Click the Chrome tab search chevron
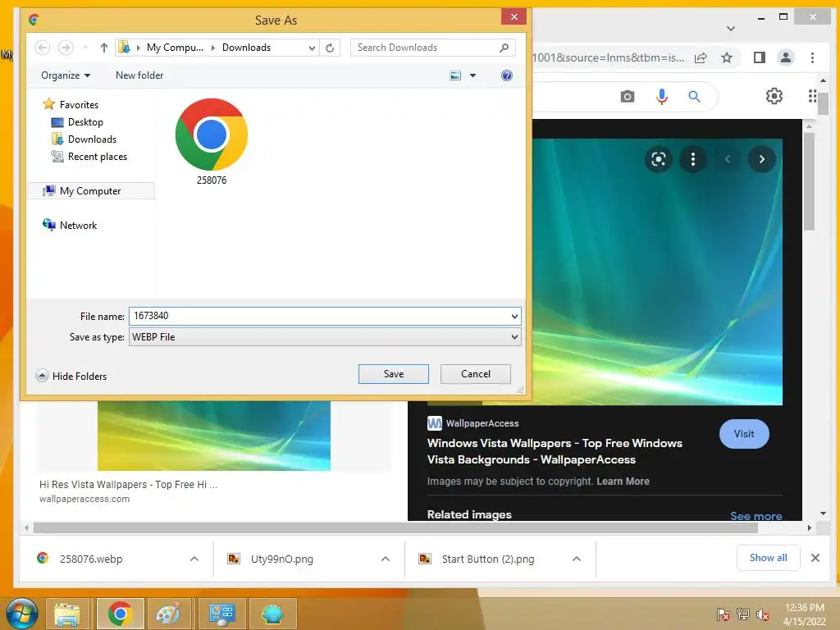The image size is (840, 630). [x=731, y=29]
